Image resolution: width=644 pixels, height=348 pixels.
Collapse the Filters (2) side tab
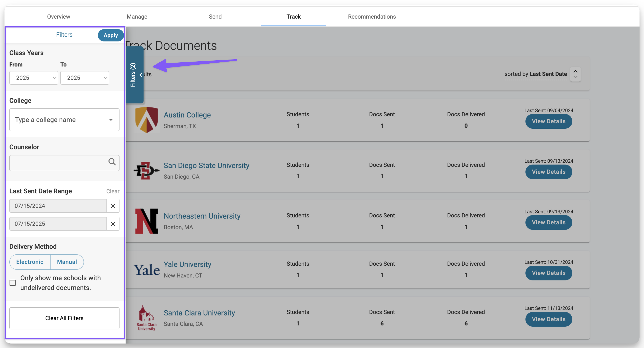coord(134,75)
